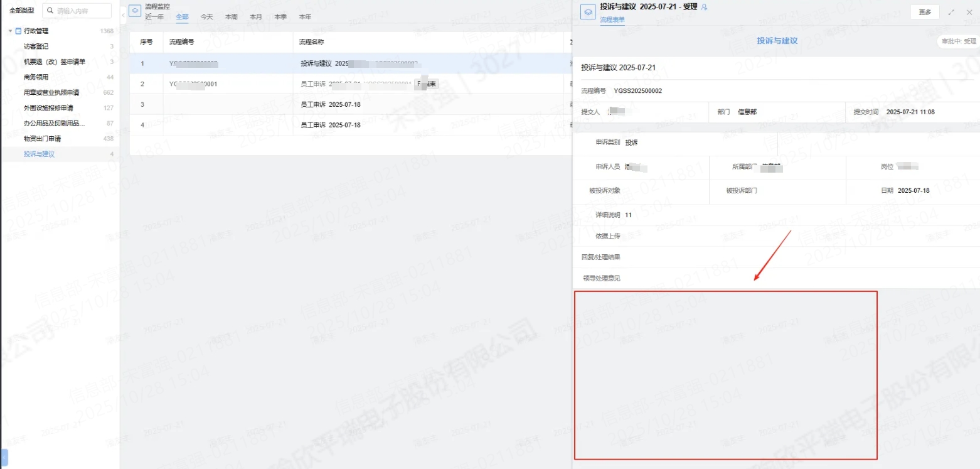Select the 本月 time filter tab
This screenshot has height=469, width=980.
point(256,17)
